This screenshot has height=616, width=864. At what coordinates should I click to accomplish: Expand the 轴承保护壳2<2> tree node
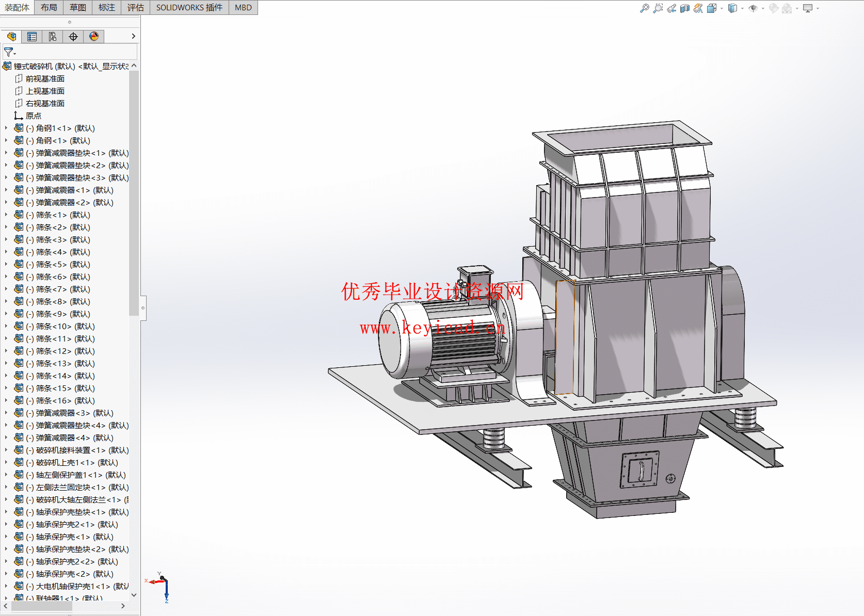pyautogui.click(x=6, y=561)
